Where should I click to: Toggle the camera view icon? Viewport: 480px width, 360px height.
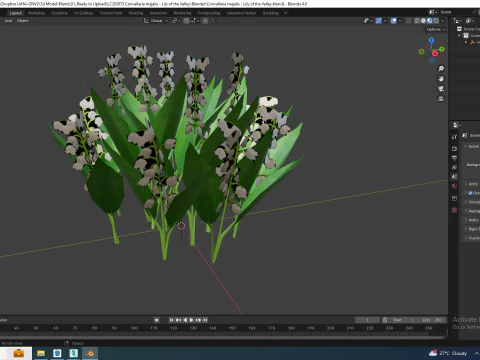click(x=441, y=89)
